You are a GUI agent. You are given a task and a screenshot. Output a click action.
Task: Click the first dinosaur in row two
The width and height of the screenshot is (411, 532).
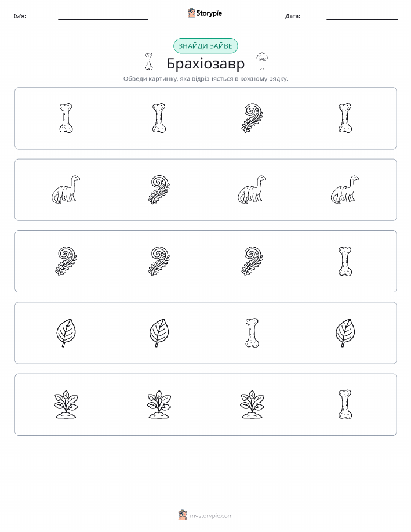66,190
